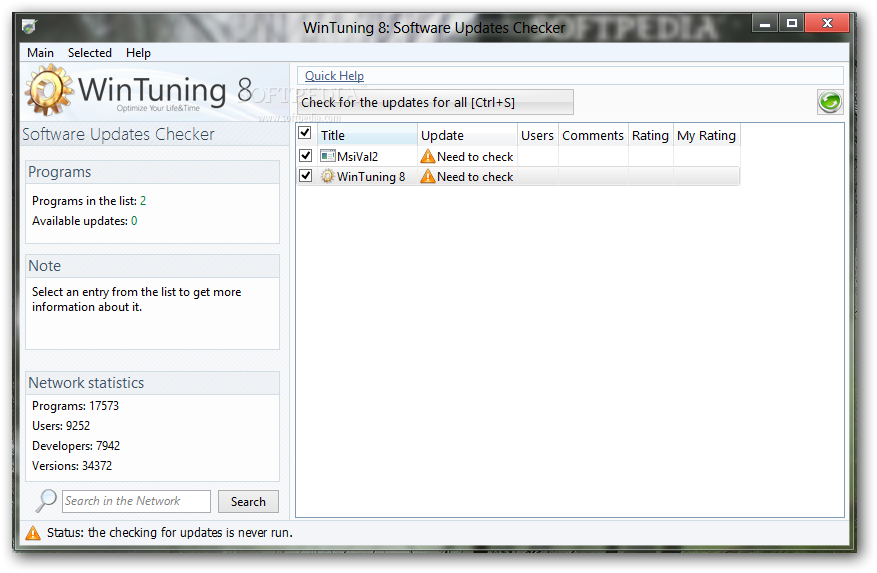This screenshot has height=573, width=877.
Task: Click the title bar application icon
Action: click(x=29, y=26)
